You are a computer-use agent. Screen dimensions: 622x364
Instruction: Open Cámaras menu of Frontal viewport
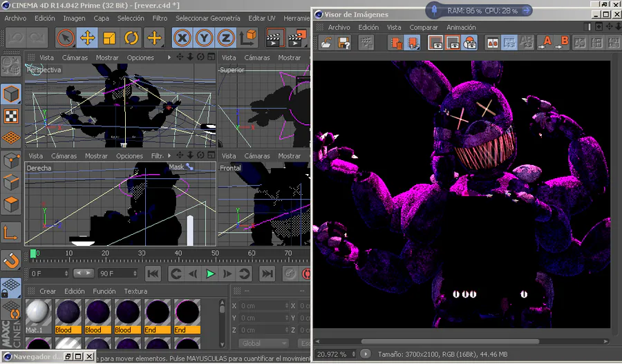[256, 156]
